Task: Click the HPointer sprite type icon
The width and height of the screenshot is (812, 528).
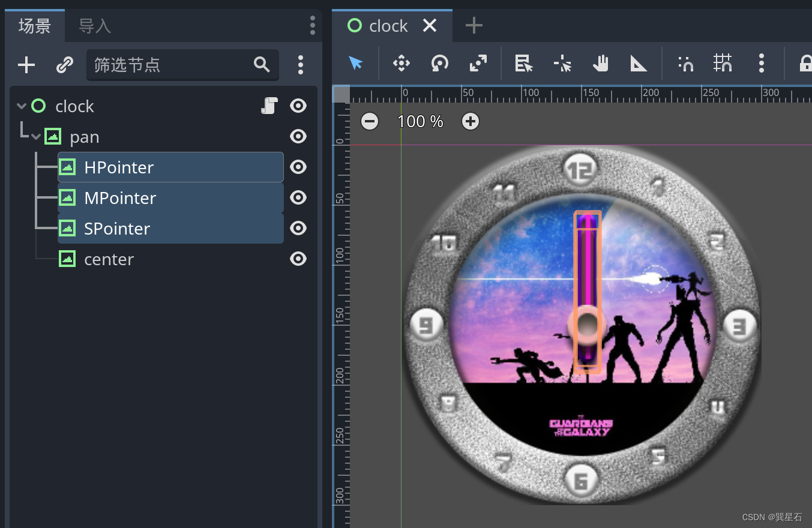Action: tap(67, 167)
